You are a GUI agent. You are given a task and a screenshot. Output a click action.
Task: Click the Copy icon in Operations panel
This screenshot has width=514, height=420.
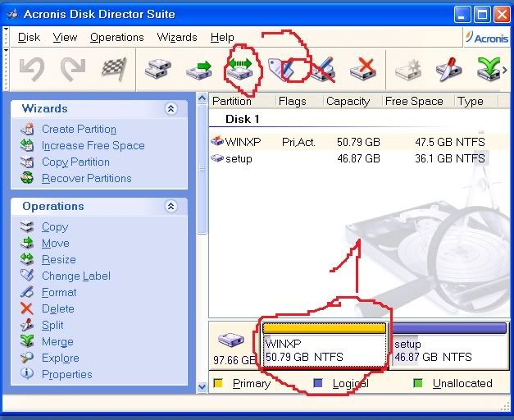tap(27, 226)
